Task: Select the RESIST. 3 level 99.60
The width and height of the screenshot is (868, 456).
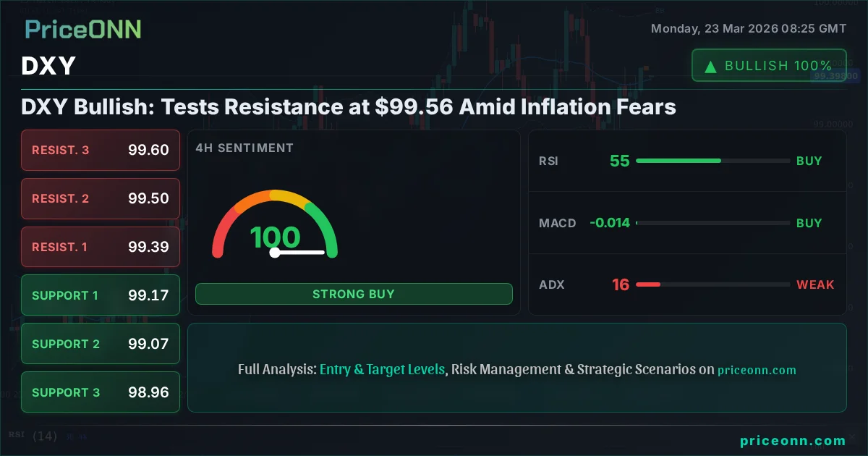Action: [101, 151]
